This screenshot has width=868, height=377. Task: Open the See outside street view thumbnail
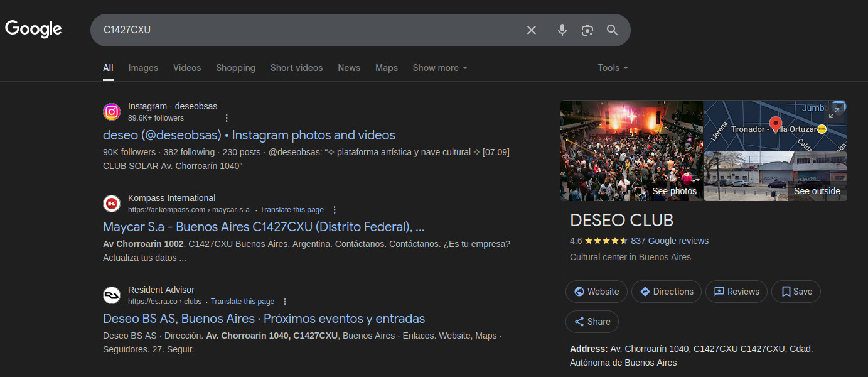(x=776, y=177)
